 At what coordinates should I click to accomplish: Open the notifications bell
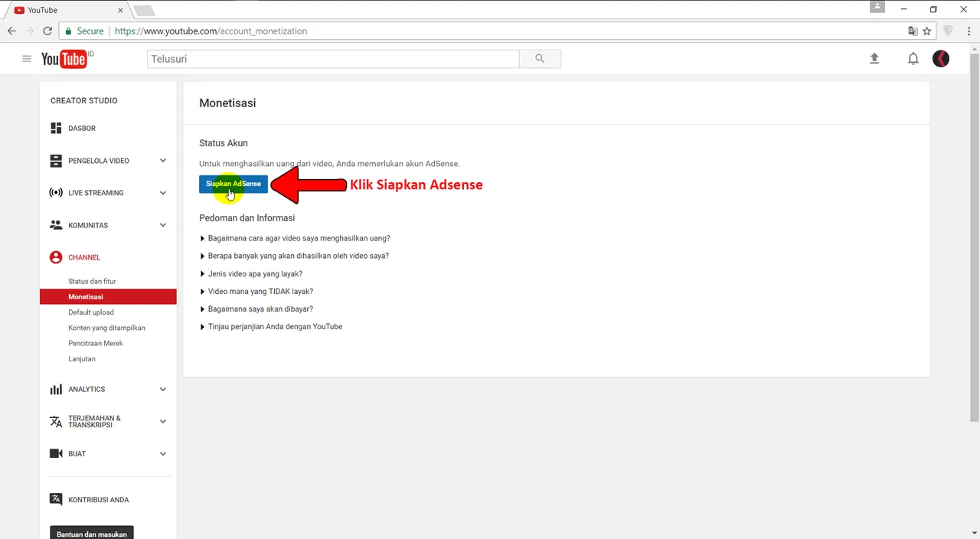pos(913,59)
